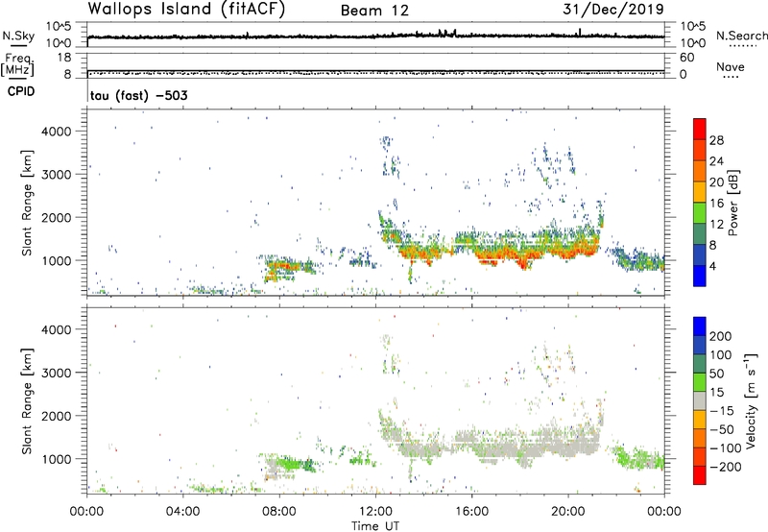The image size is (768, 532).
Task: Click the 'Freq. [MHz]' axis label
Action: (17, 65)
